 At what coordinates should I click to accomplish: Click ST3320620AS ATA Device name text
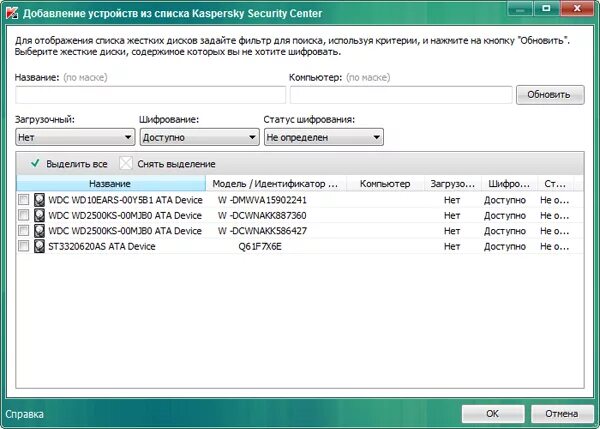tap(102, 246)
